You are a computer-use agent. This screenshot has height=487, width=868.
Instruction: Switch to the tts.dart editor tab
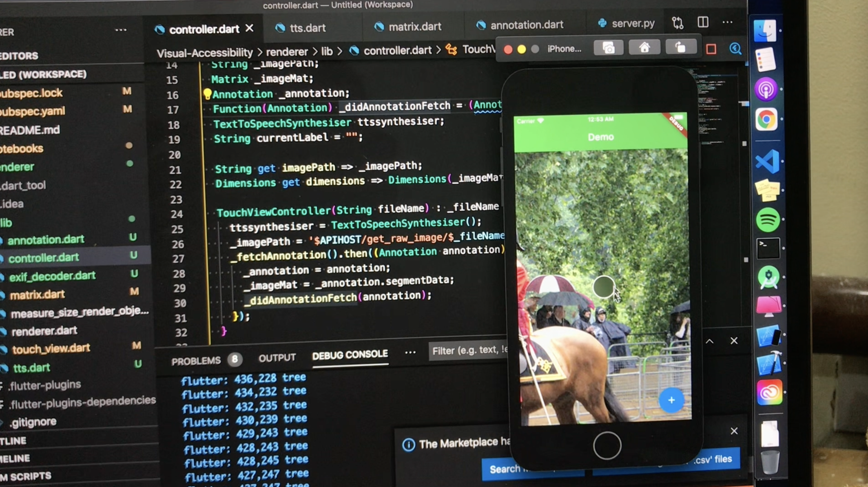[307, 28]
